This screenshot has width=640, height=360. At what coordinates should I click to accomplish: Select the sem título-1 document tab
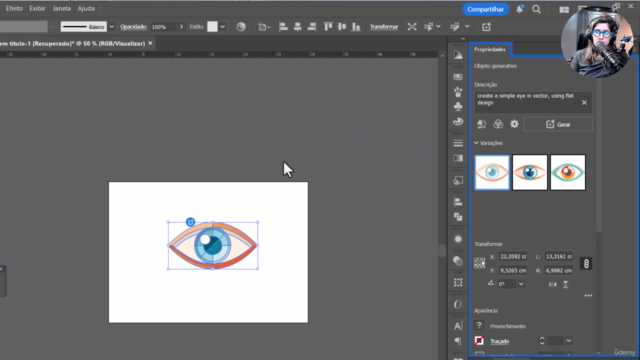click(x=72, y=43)
